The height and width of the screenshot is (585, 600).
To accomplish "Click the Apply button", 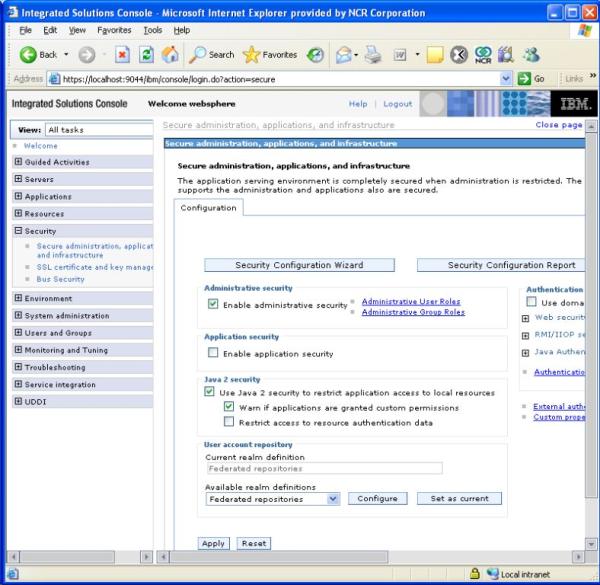I will [x=214, y=543].
